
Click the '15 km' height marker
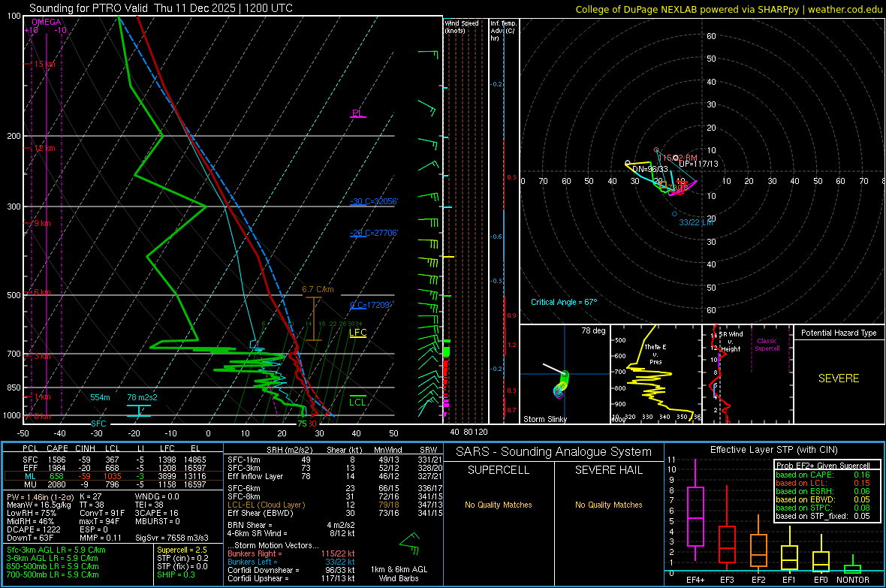pos(44,64)
